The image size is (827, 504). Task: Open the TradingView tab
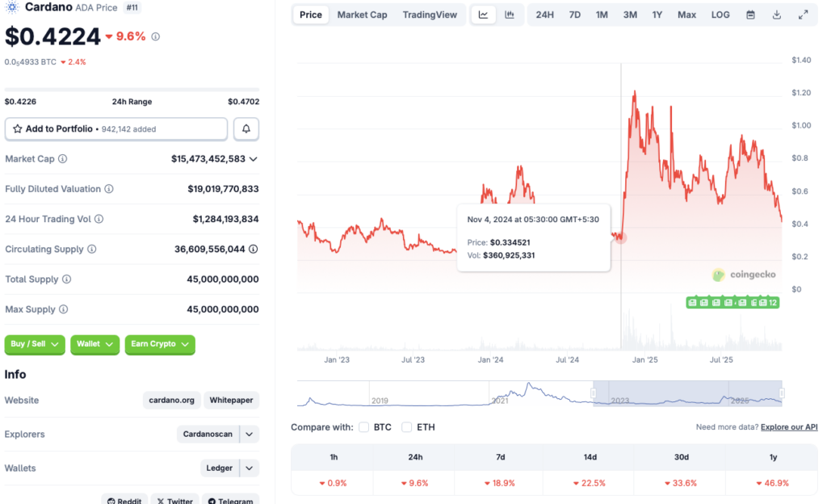coord(430,14)
